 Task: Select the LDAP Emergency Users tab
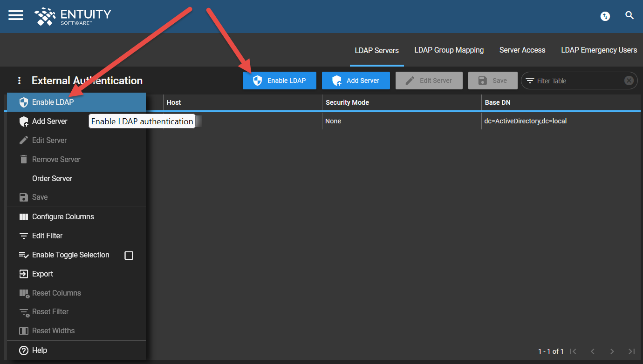599,50
